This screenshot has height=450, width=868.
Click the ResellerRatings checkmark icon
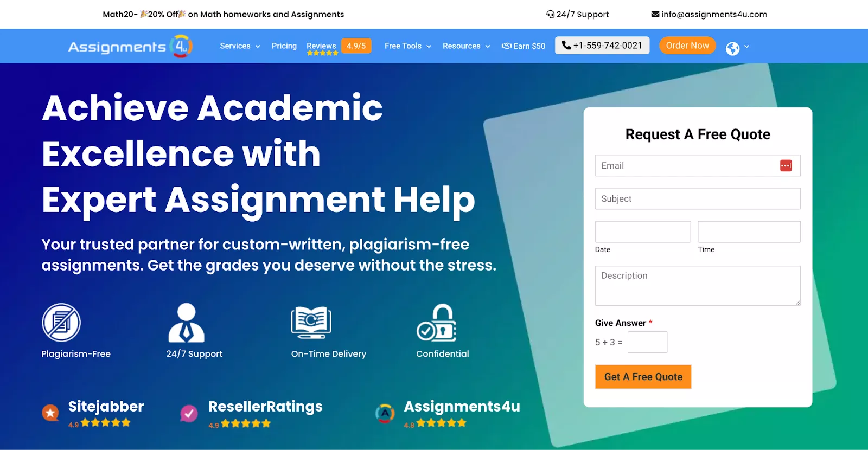pyautogui.click(x=189, y=414)
